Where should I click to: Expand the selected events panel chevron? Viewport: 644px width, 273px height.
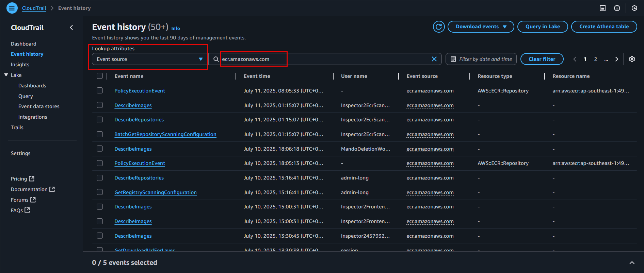point(632,263)
